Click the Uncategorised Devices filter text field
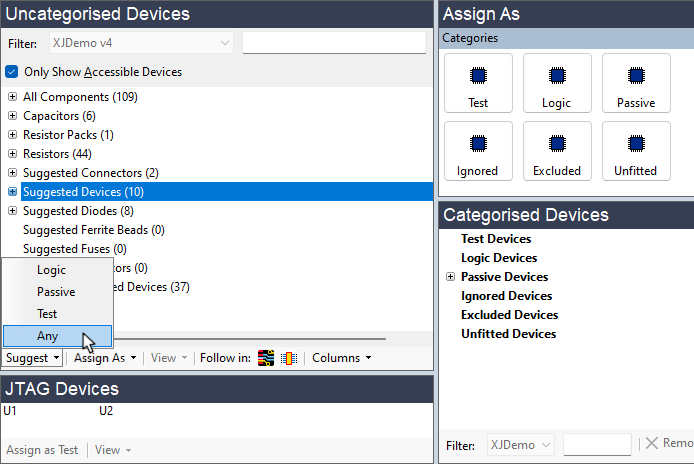 [x=334, y=43]
